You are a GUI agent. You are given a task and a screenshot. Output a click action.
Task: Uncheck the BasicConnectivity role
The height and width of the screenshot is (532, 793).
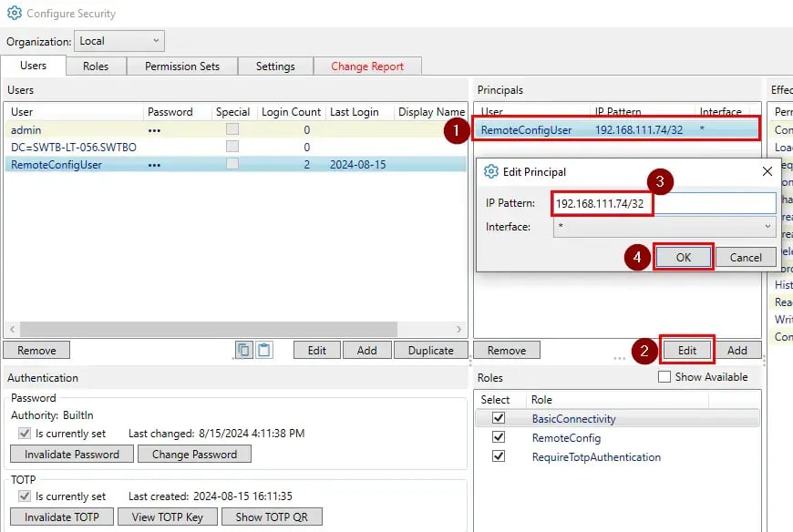pyautogui.click(x=498, y=417)
